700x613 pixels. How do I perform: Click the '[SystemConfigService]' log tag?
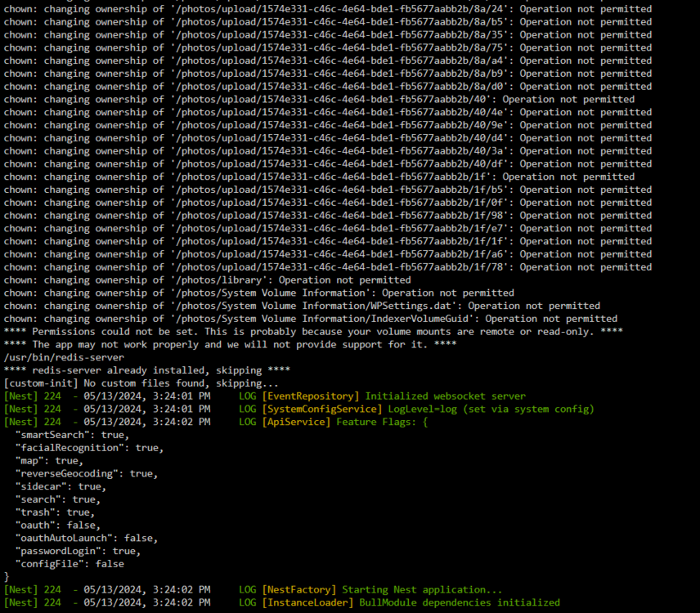click(x=322, y=409)
